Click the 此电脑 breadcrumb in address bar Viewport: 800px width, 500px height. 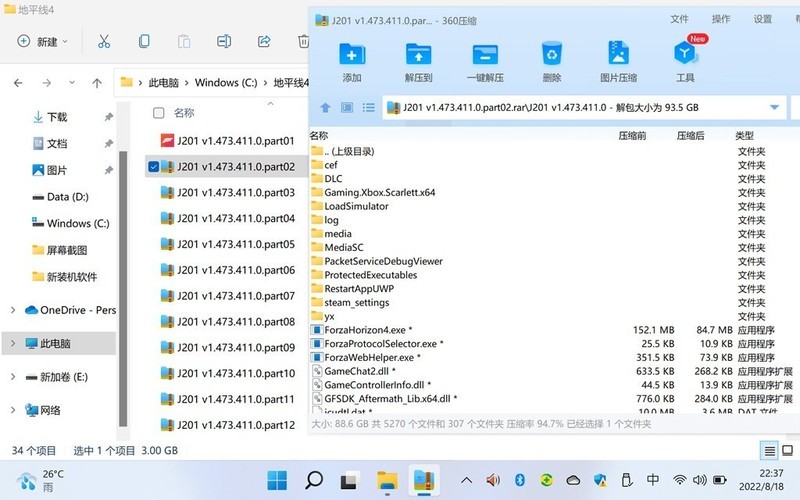pos(163,83)
